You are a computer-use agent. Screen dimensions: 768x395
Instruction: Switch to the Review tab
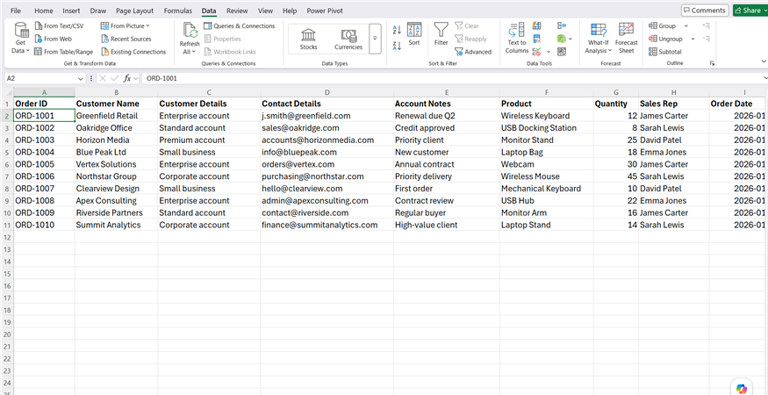tap(237, 10)
